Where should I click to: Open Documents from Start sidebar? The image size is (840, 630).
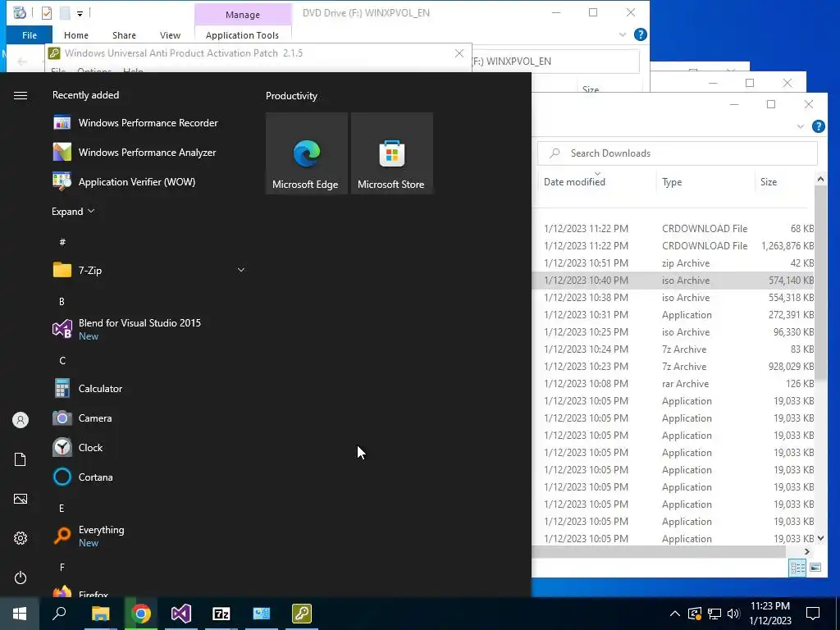pyautogui.click(x=21, y=459)
